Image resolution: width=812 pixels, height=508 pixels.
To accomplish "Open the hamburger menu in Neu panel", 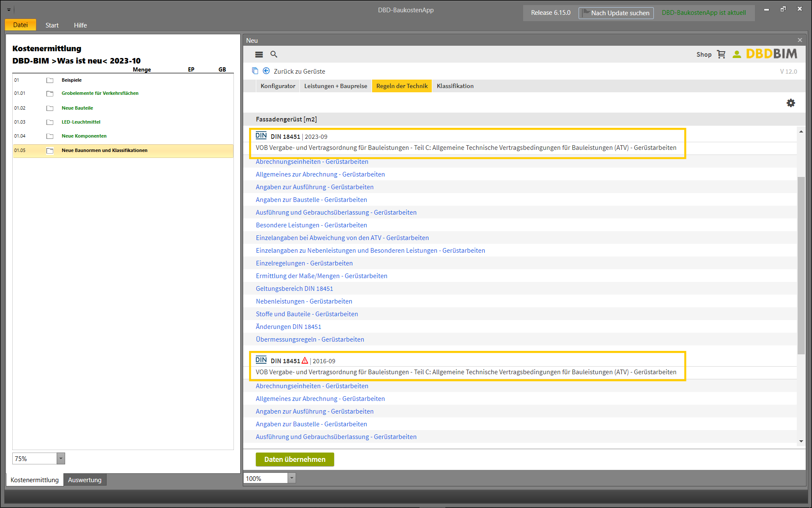I will pyautogui.click(x=259, y=55).
